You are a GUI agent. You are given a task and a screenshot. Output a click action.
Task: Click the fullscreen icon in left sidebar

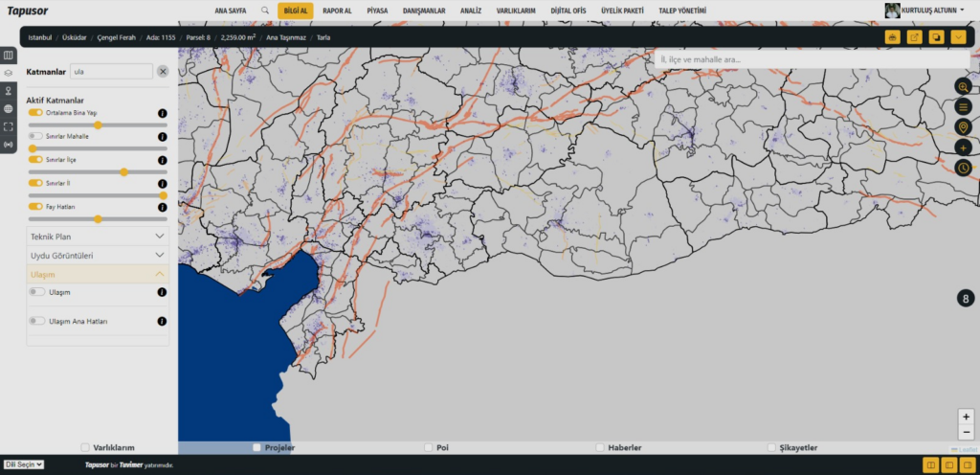pyautogui.click(x=9, y=126)
